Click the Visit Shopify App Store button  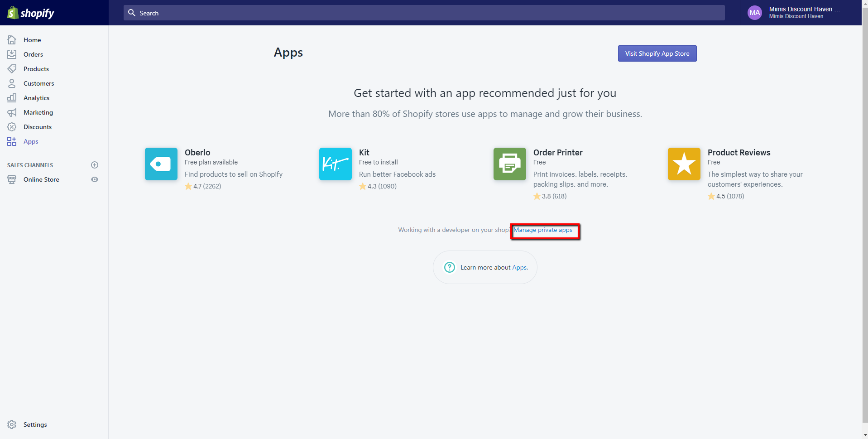(x=657, y=53)
